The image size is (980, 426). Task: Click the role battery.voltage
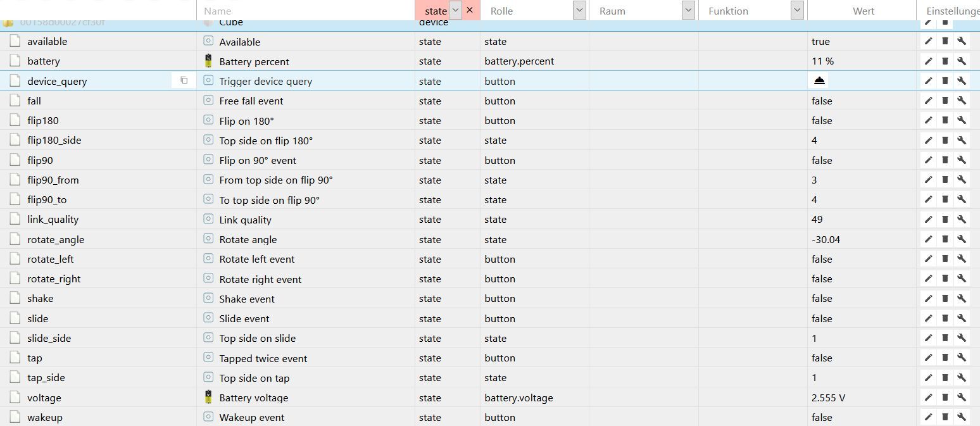pos(518,398)
